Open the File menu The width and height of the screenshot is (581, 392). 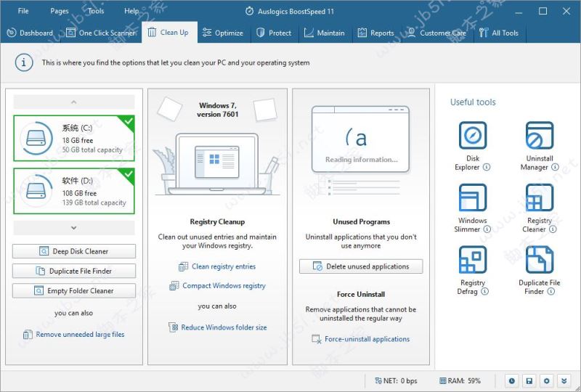[23, 11]
